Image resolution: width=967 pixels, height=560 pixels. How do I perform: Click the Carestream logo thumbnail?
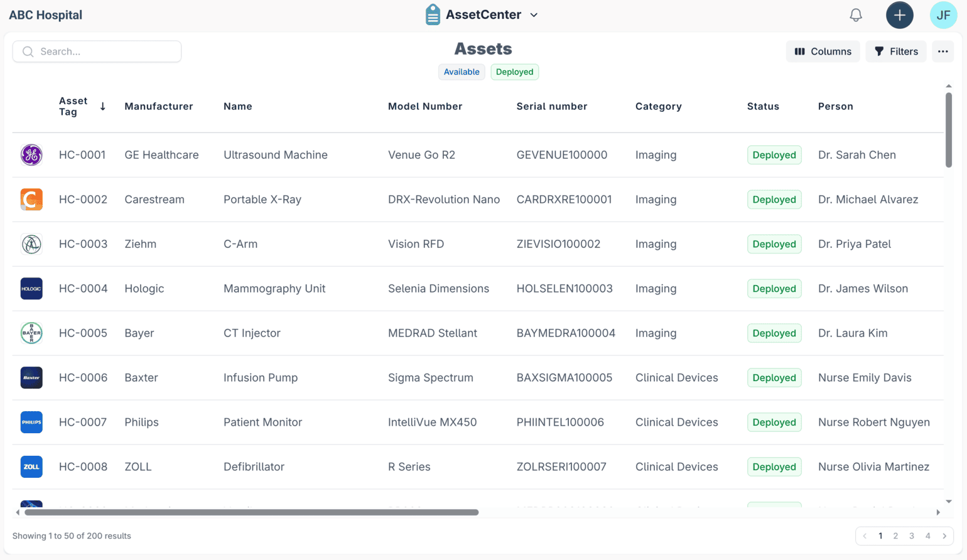(31, 200)
